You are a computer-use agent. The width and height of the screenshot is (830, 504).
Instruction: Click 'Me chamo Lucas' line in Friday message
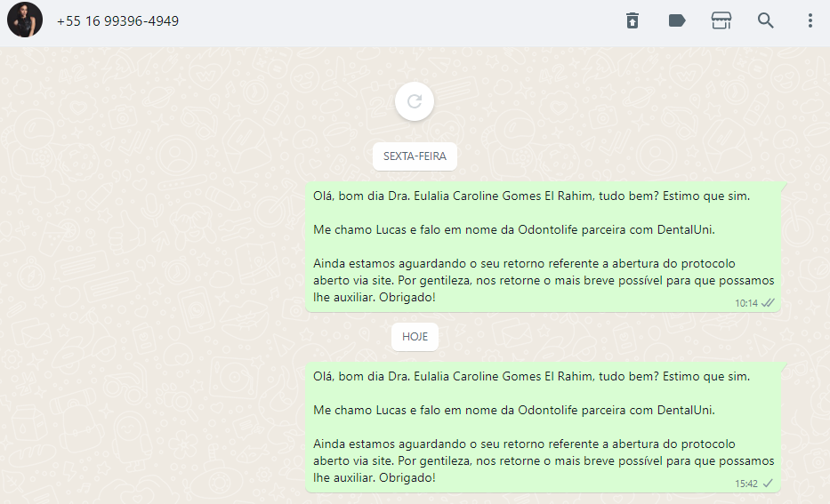point(514,230)
